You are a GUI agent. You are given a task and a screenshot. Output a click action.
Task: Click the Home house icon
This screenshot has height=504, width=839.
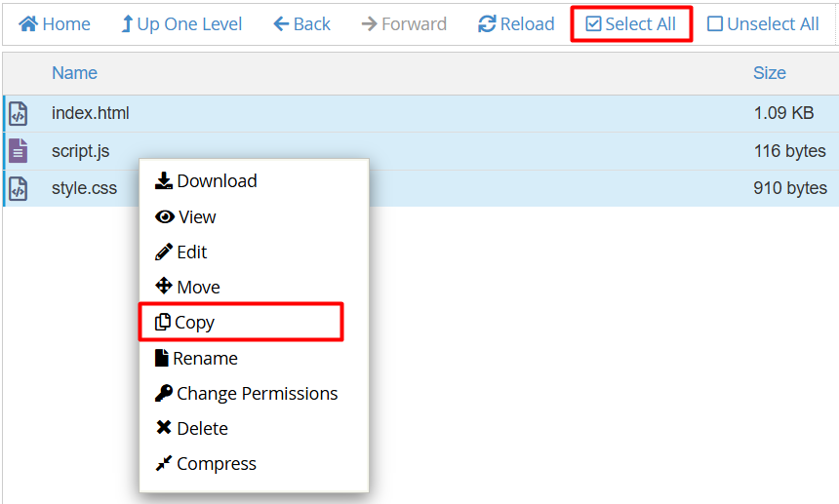[x=28, y=23]
